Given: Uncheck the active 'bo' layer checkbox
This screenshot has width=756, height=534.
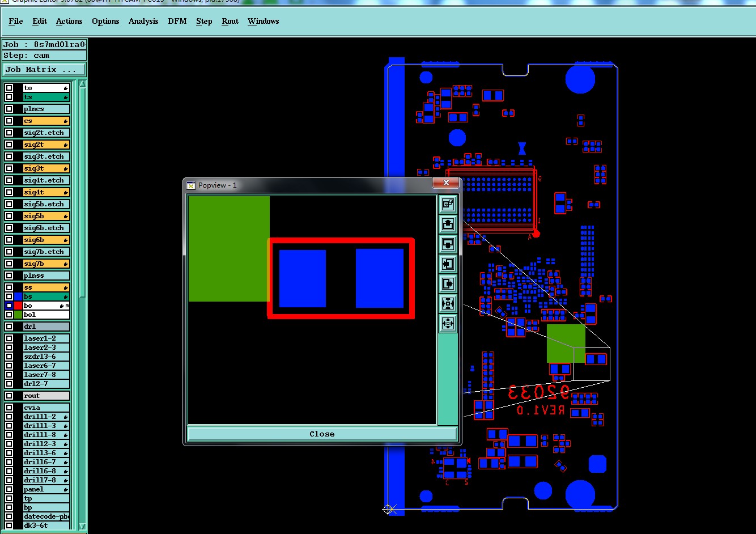Looking at the screenshot, I should click(x=9, y=306).
